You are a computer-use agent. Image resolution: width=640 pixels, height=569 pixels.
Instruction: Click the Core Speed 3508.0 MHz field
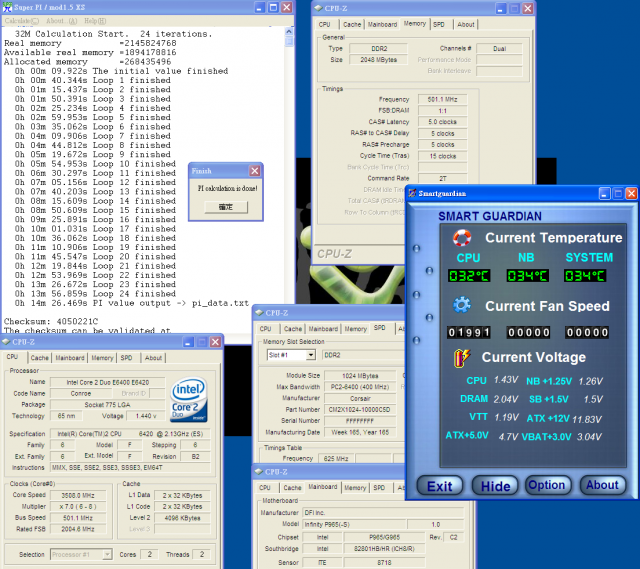[x=78, y=496]
